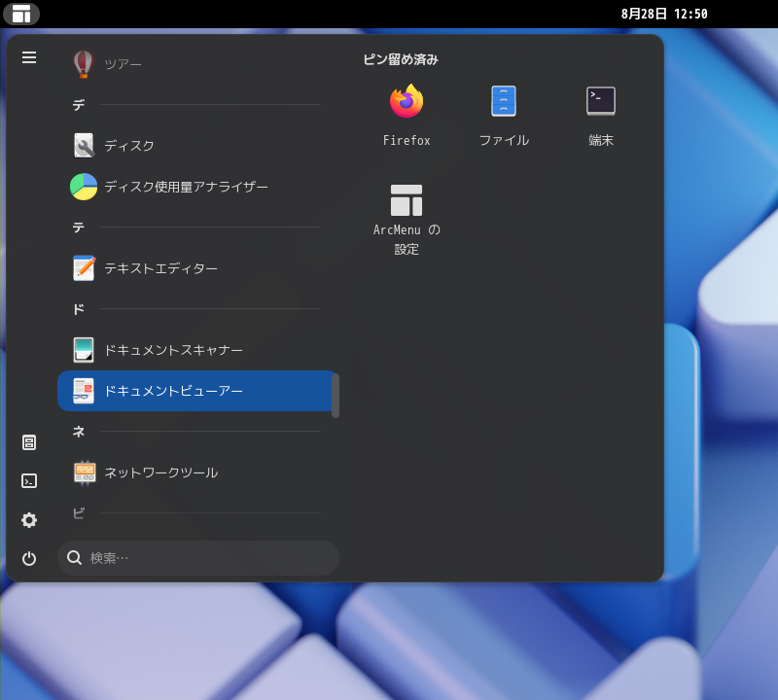Open settings gear in sidebar
The width and height of the screenshot is (778, 700).
click(x=29, y=520)
